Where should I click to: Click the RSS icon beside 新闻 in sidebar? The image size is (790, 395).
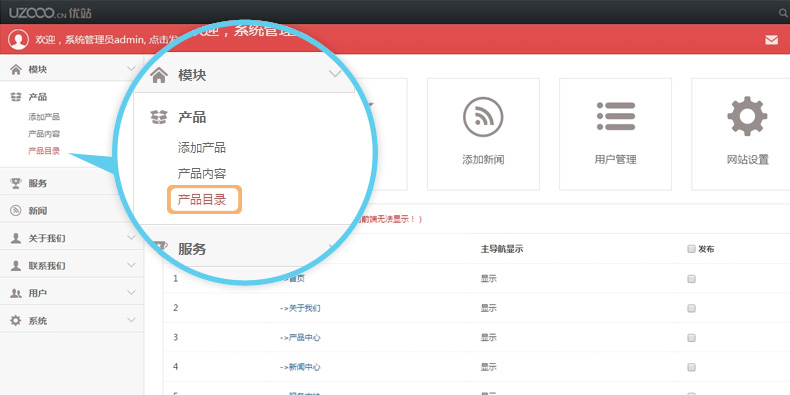[x=16, y=211]
